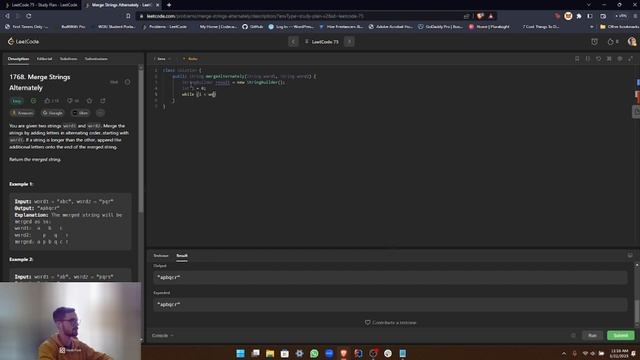640x360 pixels.
Task: Show hidden system tray icons
Action: pos(564,353)
